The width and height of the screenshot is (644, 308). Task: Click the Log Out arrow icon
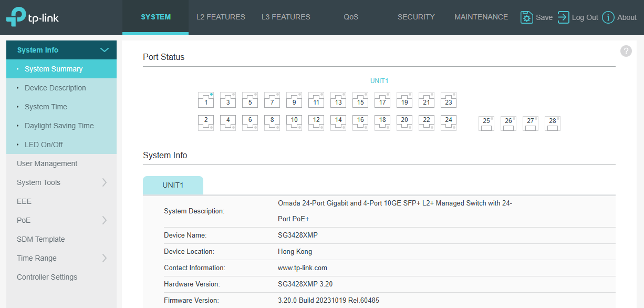[x=563, y=17]
